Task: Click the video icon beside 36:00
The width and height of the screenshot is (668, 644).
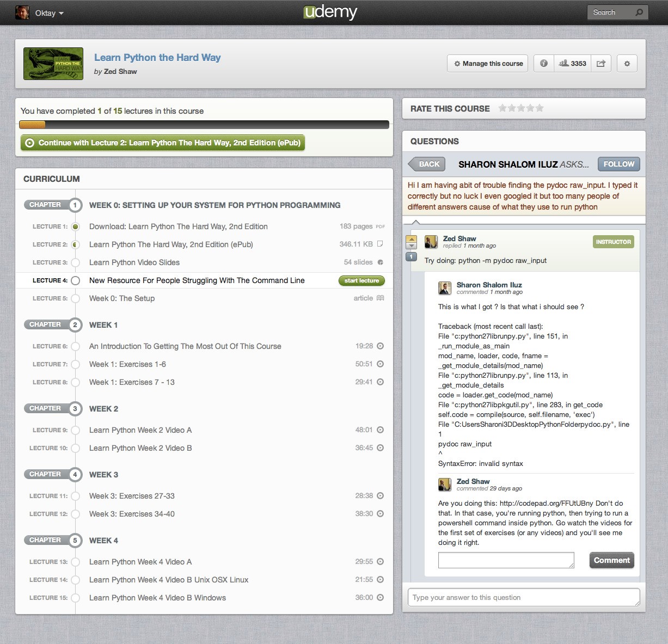Action: click(380, 597)
